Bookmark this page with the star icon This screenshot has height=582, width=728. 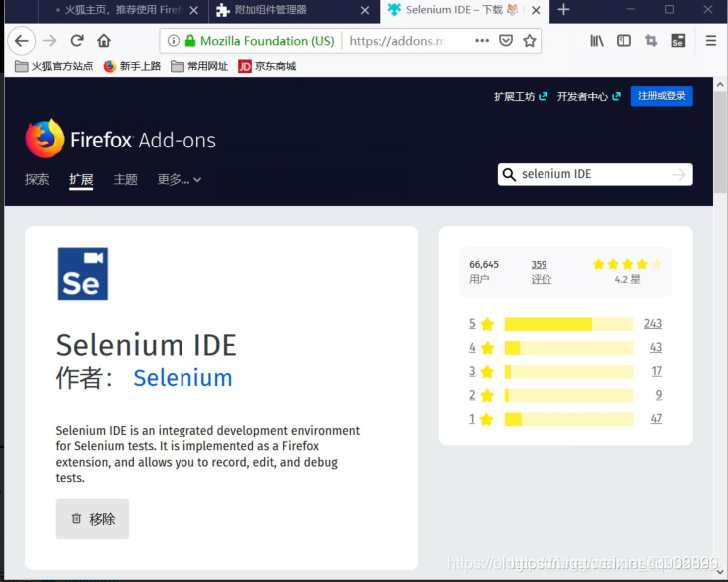(530, 41)
